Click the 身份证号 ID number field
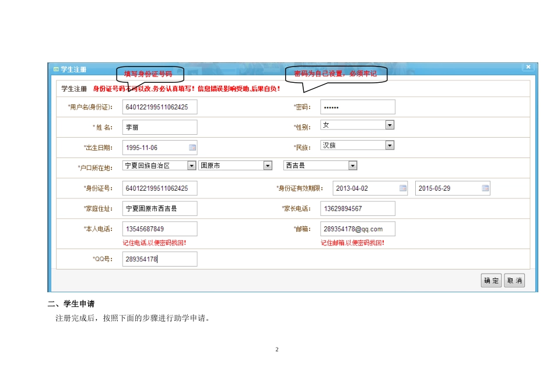The width and height of the screenshot is (554, 392). (x=160, y=188)
